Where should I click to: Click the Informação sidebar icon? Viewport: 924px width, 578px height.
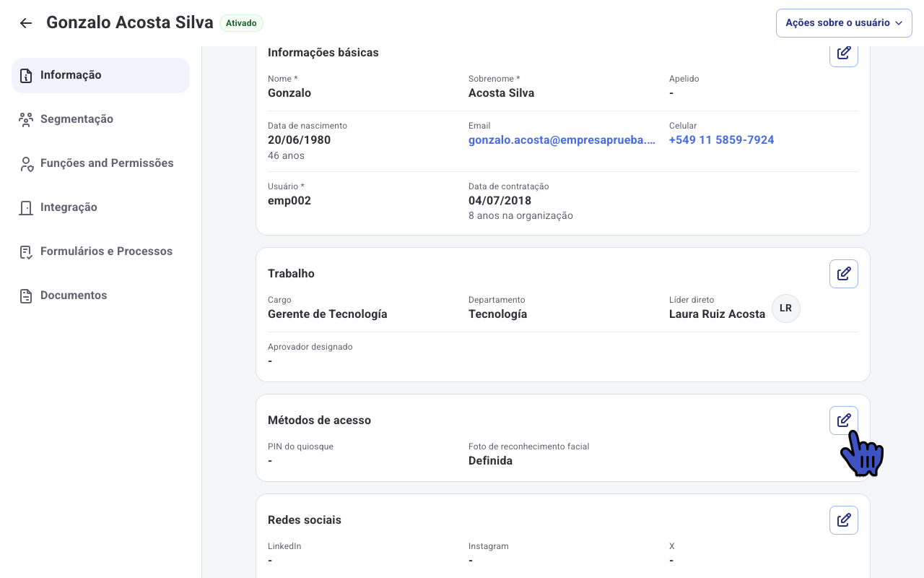point(26,76)
